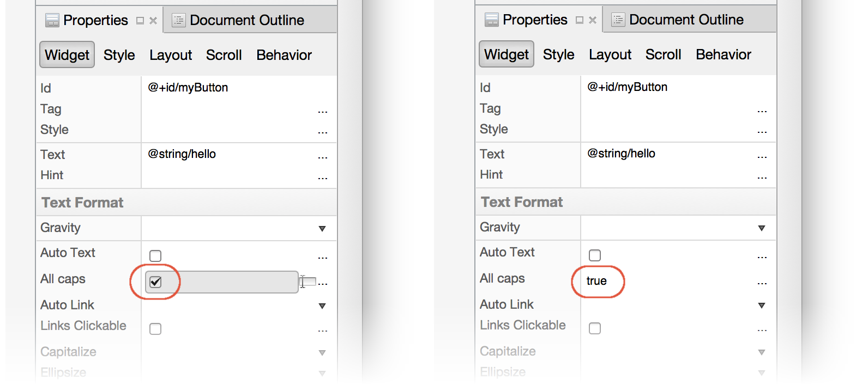Open ellipsis button for Links Clickable, right panel
Screen dimensions: 868x385
pos(762,329)
